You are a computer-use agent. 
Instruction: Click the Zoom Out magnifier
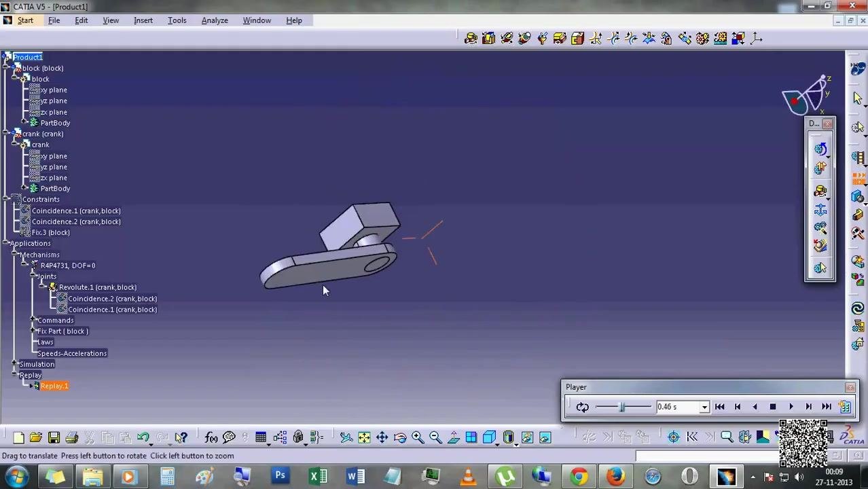[x=435, y=438]
